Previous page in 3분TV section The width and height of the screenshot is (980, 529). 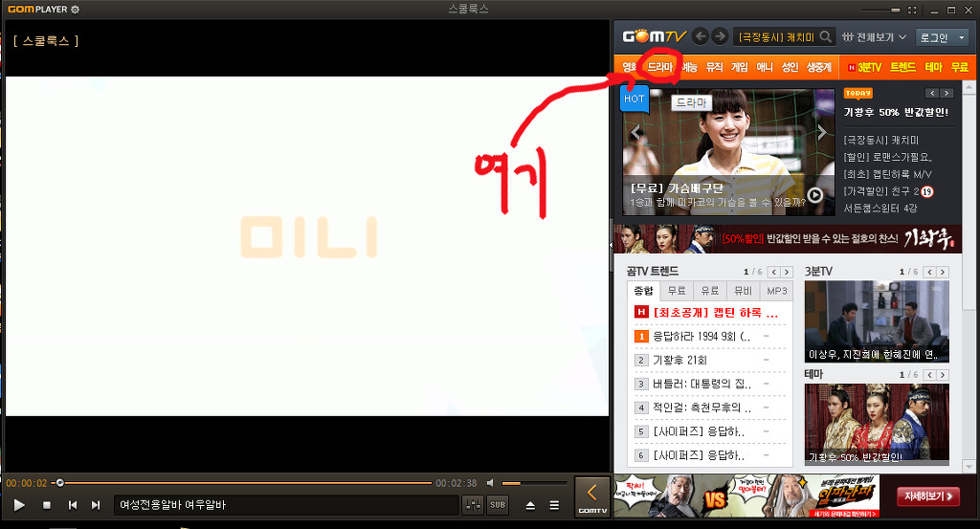coord(929,273)
